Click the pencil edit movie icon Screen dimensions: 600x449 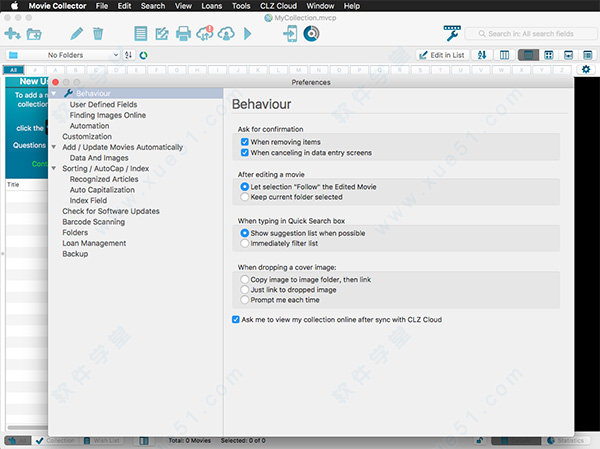[77, 34]
